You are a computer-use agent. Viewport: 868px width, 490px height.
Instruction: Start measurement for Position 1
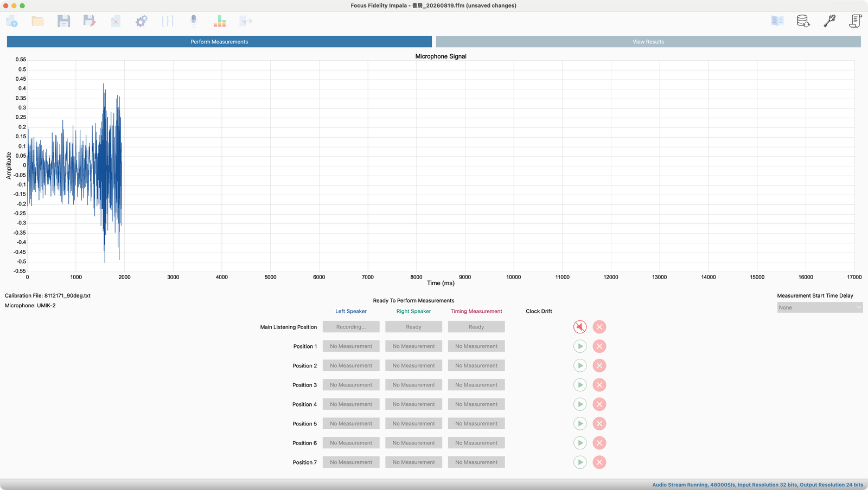pos(580,346)
